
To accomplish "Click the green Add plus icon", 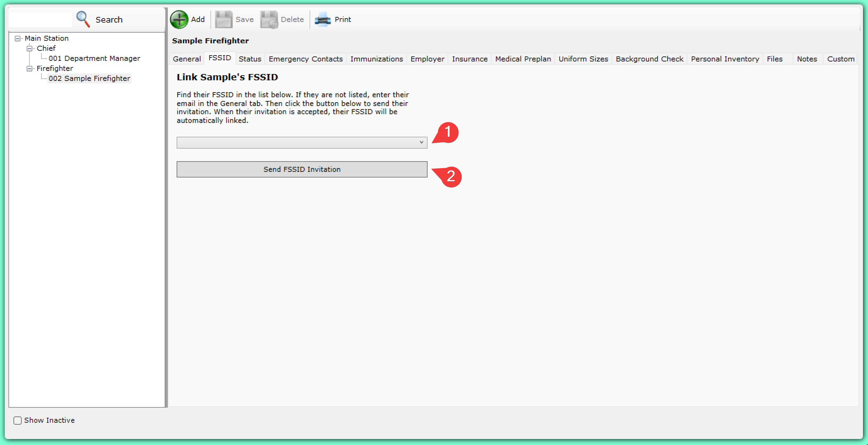I will click(179, 19).
